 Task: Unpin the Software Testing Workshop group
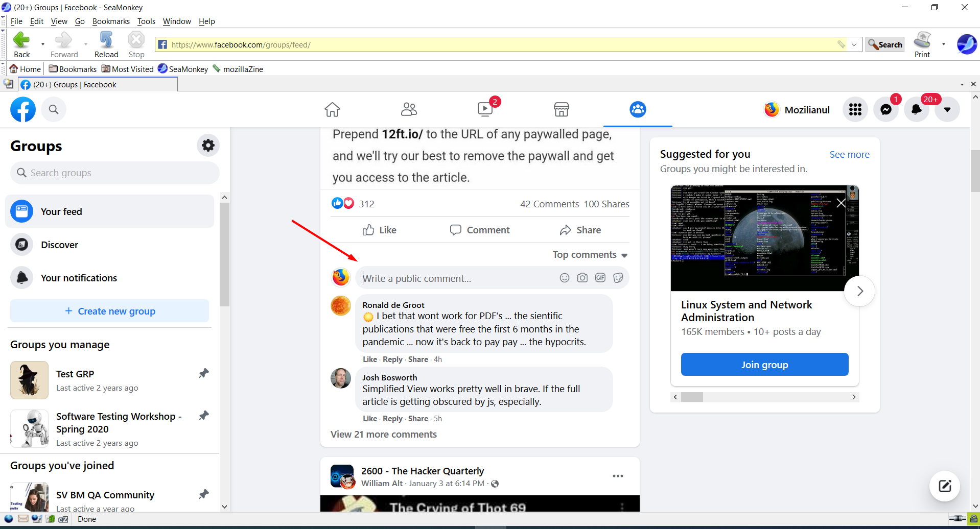203,416
